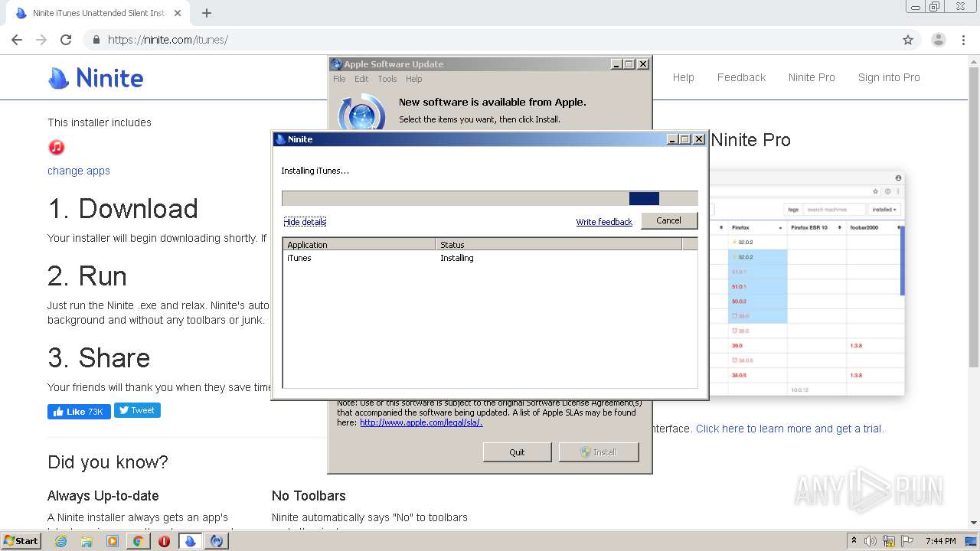The image size is (980, 551).
Task: Open a new browser tab
Action: [x=207, y=13]
